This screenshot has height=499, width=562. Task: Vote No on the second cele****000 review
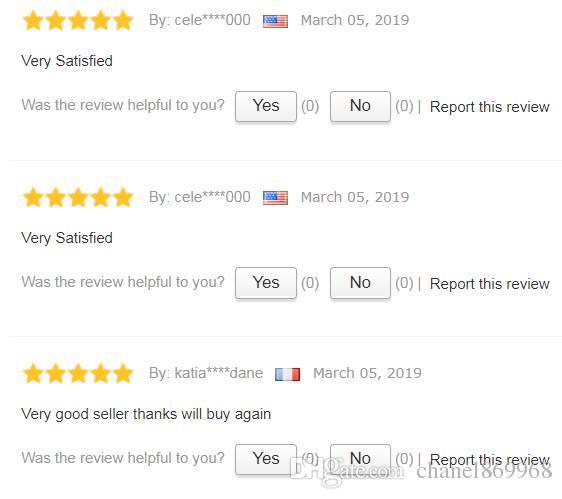coord(360,283)
